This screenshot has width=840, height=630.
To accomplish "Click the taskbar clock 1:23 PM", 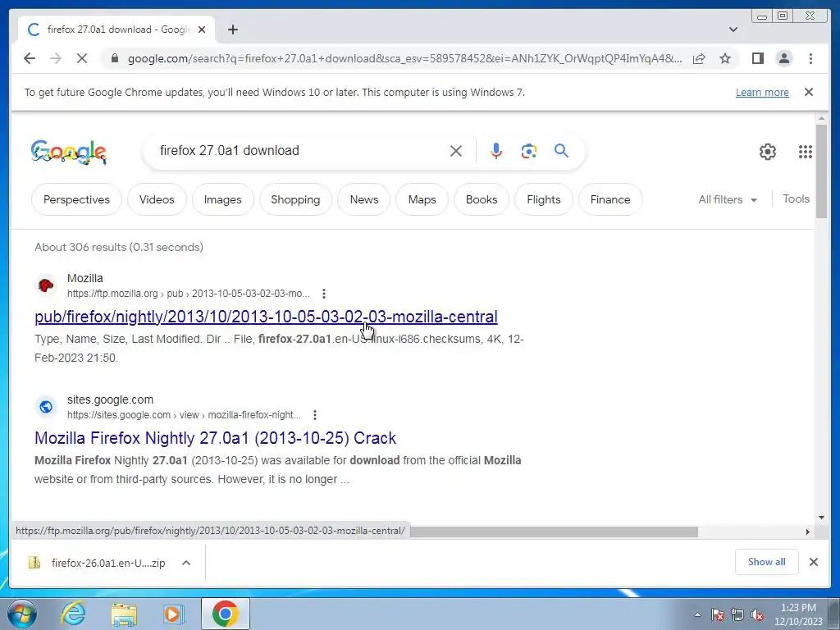I will click(798, 614).
